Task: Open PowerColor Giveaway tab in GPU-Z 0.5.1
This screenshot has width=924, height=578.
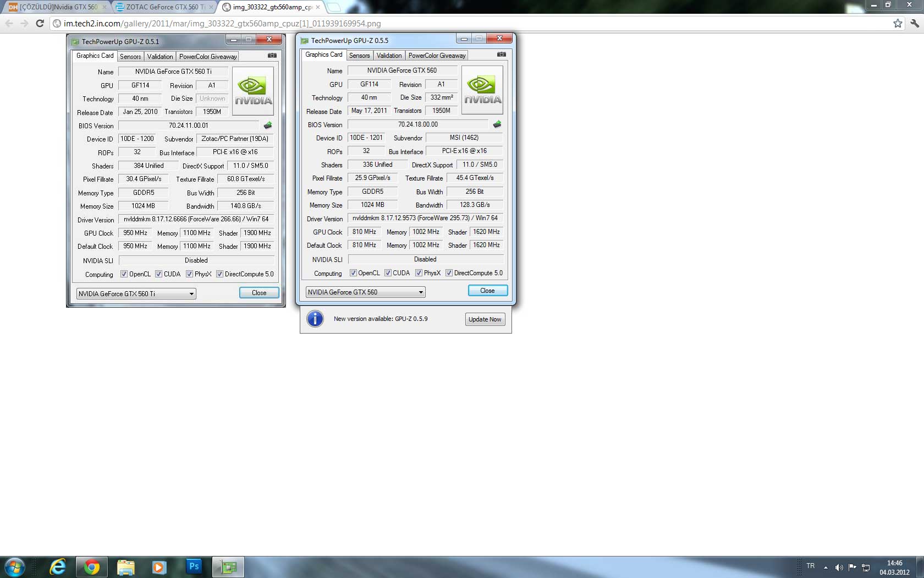Action: point(208,57)
